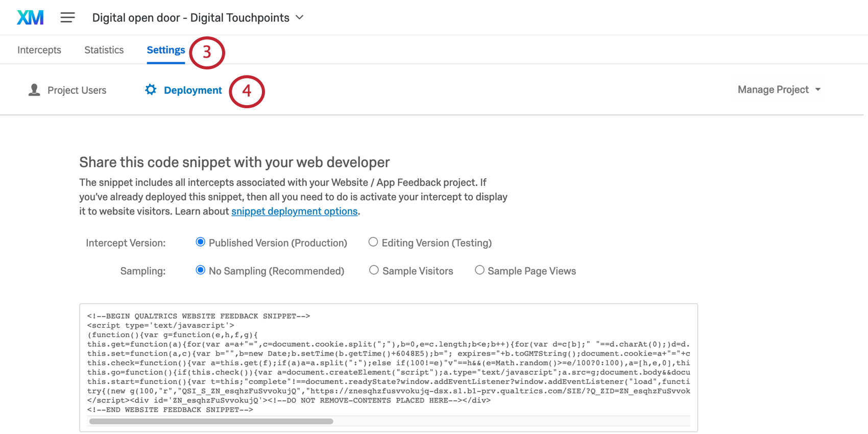Select Editing Version (Testing) radio button
The image size is (868, 434).
tap(373, 242)
